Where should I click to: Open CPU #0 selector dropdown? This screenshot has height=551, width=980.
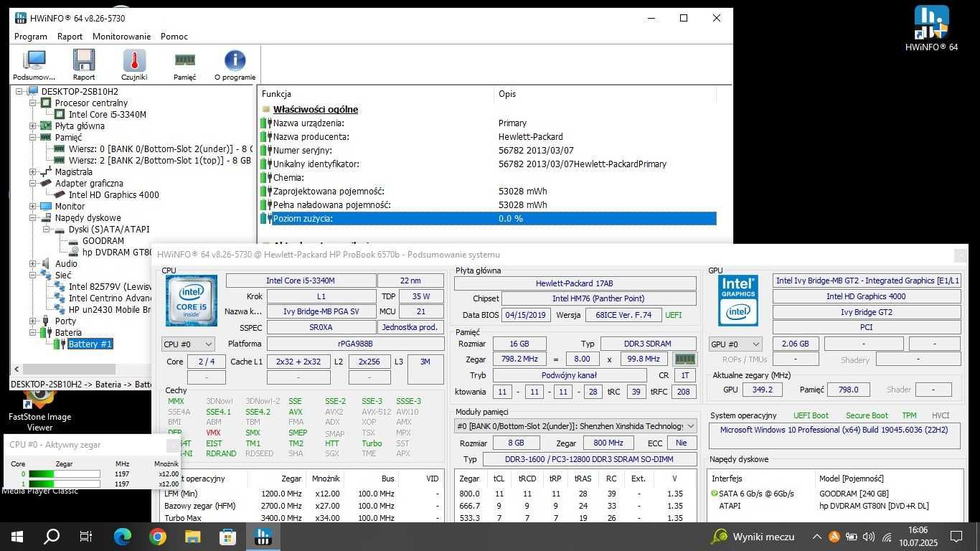click(x=187, y=344)
